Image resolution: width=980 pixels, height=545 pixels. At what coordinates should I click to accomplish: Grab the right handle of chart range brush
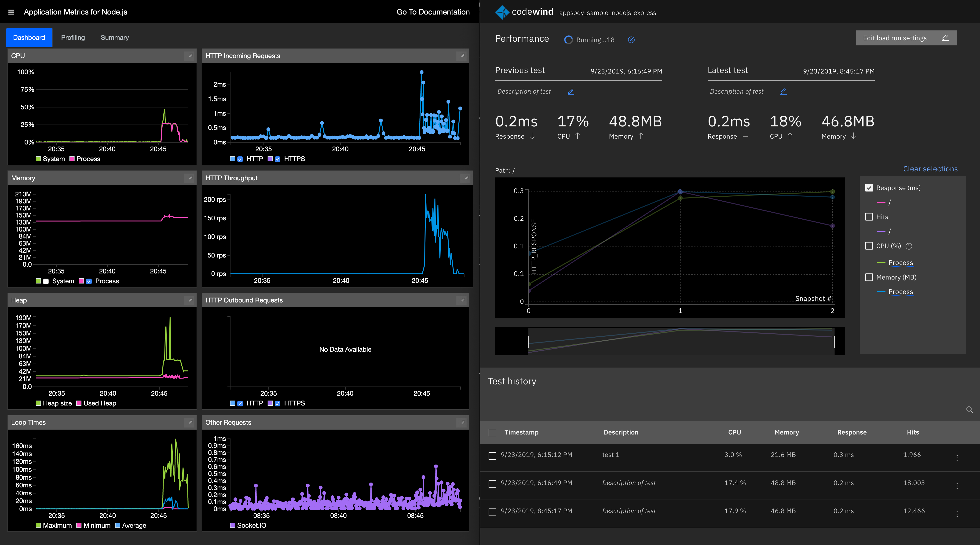(x=834, y=342)
